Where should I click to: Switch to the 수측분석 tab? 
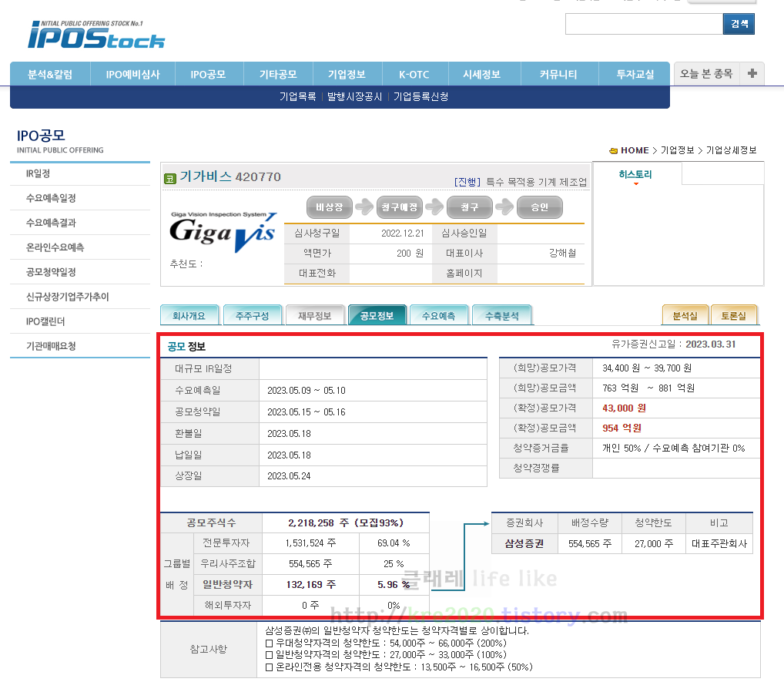click(502, 315)
